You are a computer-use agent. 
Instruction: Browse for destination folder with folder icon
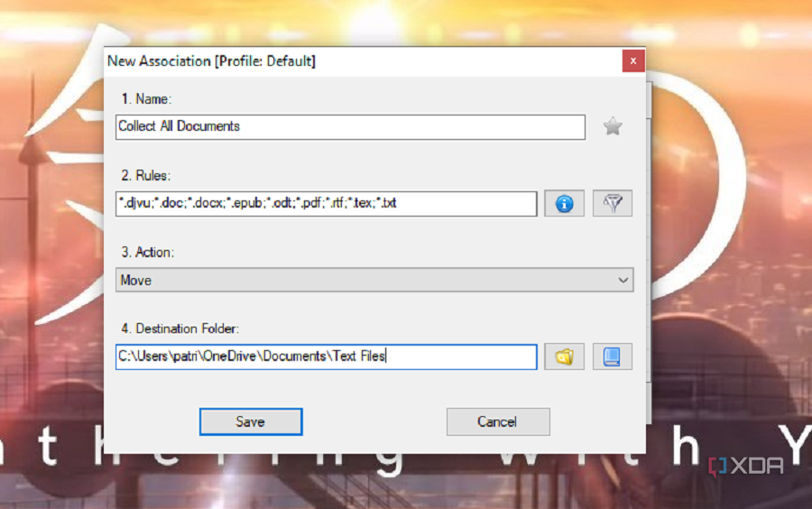coord(564,356)
